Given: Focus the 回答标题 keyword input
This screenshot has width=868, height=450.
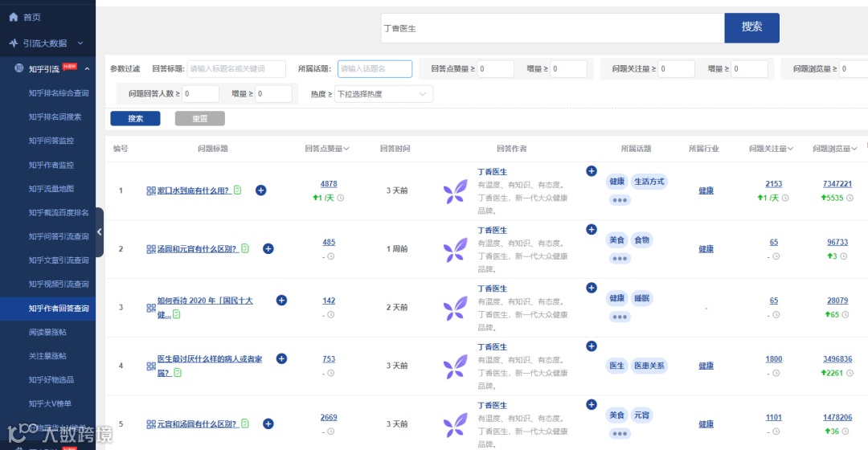Looking at the screenshot, I should (236, 68).
